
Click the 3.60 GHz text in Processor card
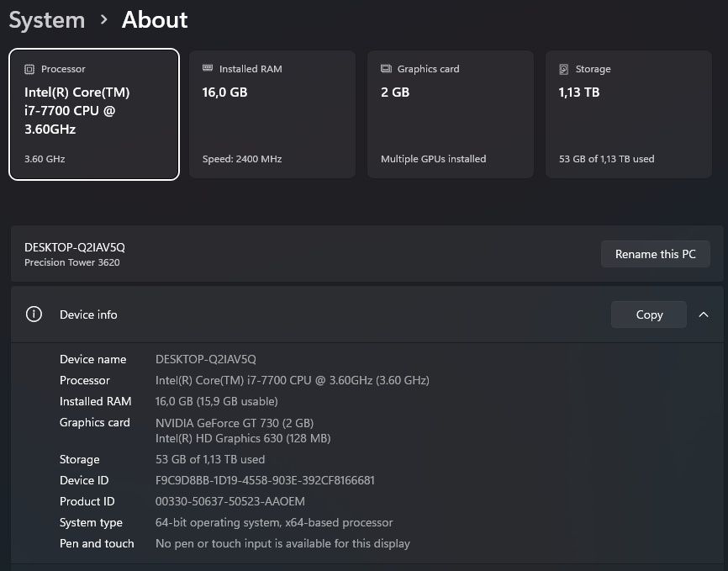click(x=45, y=159)
